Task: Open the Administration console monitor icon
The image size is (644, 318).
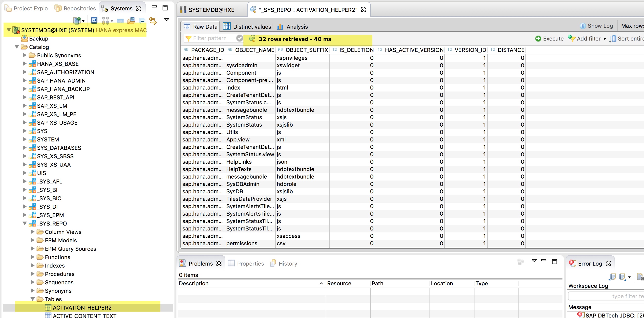Action: pyautogui.click(x=94, y=21)
